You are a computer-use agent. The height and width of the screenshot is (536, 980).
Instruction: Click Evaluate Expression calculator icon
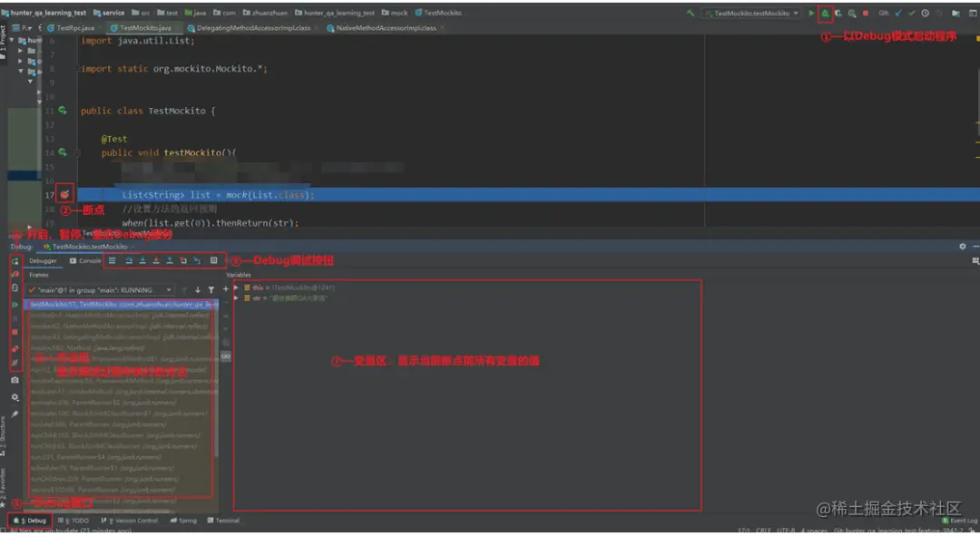(214, 260)
